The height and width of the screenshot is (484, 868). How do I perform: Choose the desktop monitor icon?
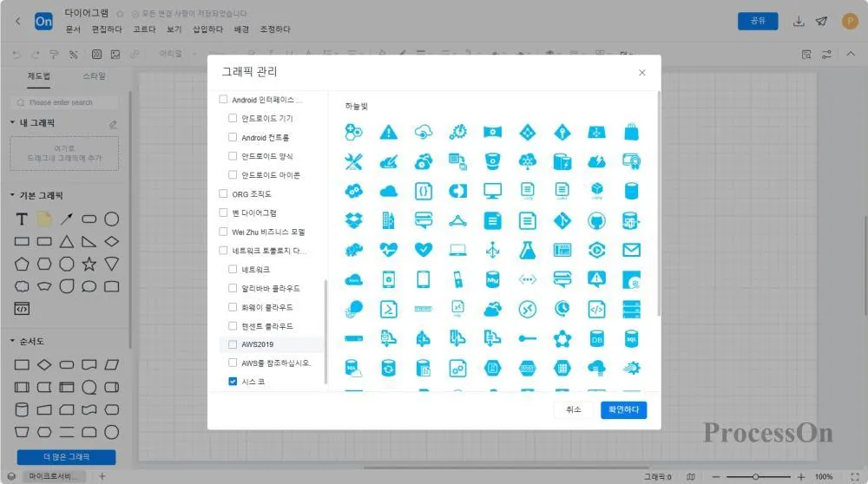point(492,192)
